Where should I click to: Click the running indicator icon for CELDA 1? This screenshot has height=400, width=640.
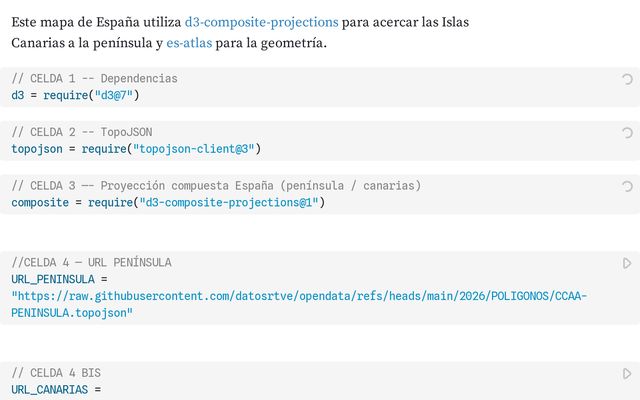(627, 78)
